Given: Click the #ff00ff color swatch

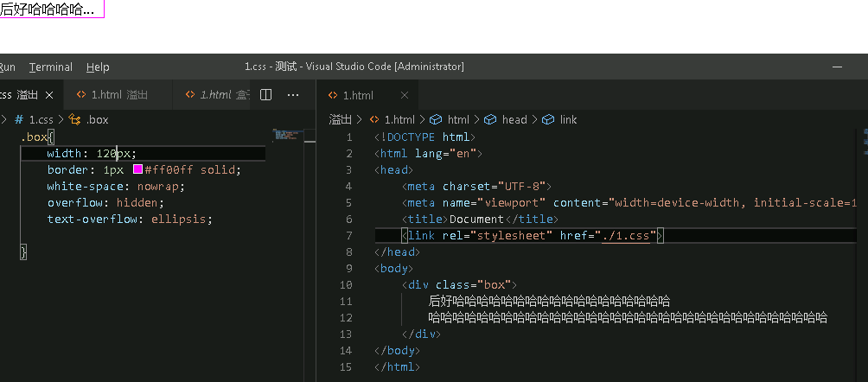Looking at the screenshot, I should 137,169.
